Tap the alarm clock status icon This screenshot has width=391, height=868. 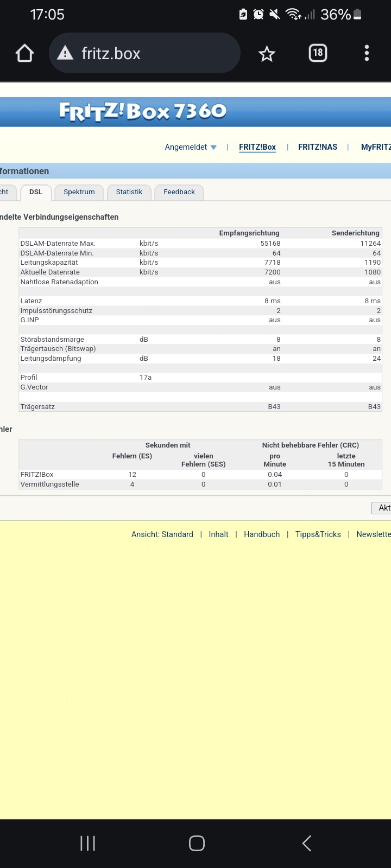[258, 15]
